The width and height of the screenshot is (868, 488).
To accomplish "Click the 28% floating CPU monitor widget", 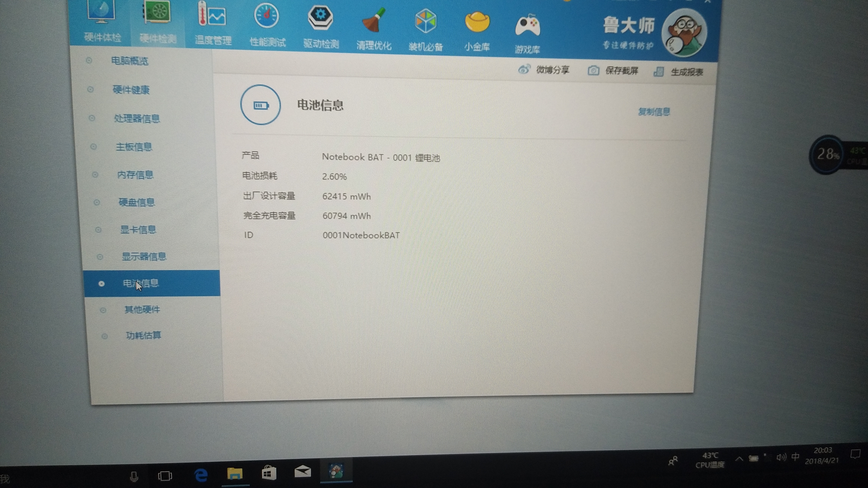I will pos(827,154).
